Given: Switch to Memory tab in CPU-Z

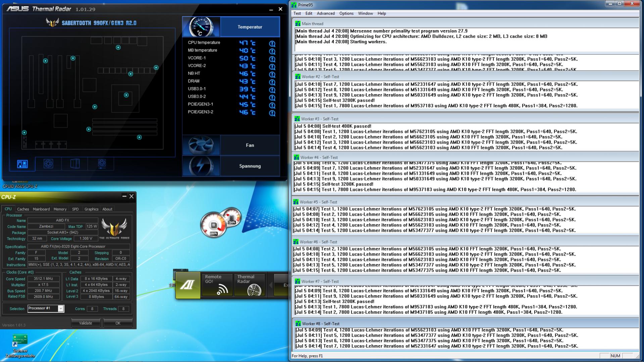Looking at the screenshot, I should [60, 209].
